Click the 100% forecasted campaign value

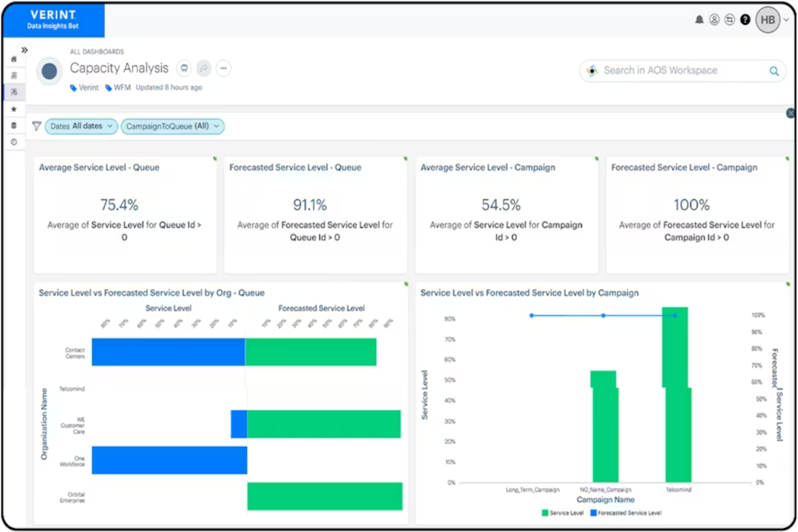coord(691,205)
